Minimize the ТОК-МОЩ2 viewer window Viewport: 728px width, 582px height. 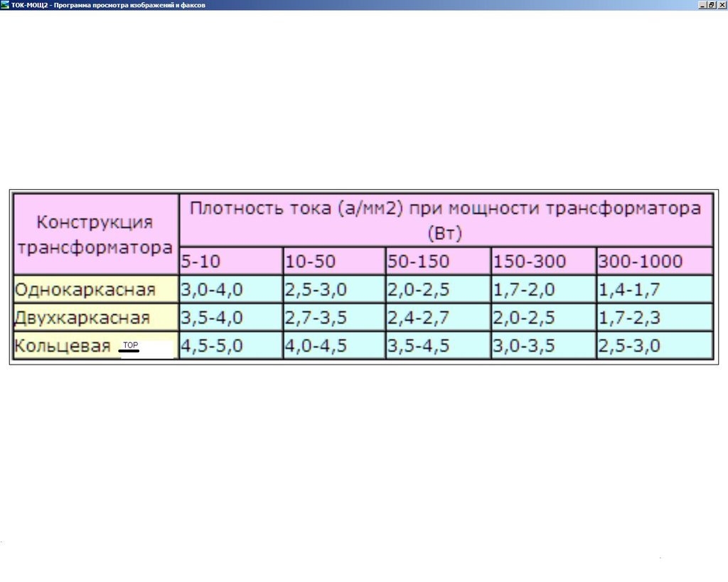pyautogui.click(x=702, y=5)
